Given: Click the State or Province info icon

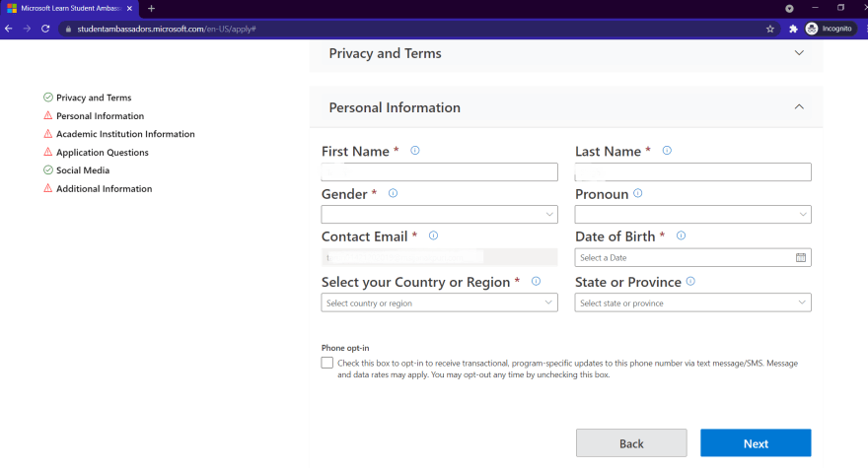Looking at the screenshot, I should point(690,281).
